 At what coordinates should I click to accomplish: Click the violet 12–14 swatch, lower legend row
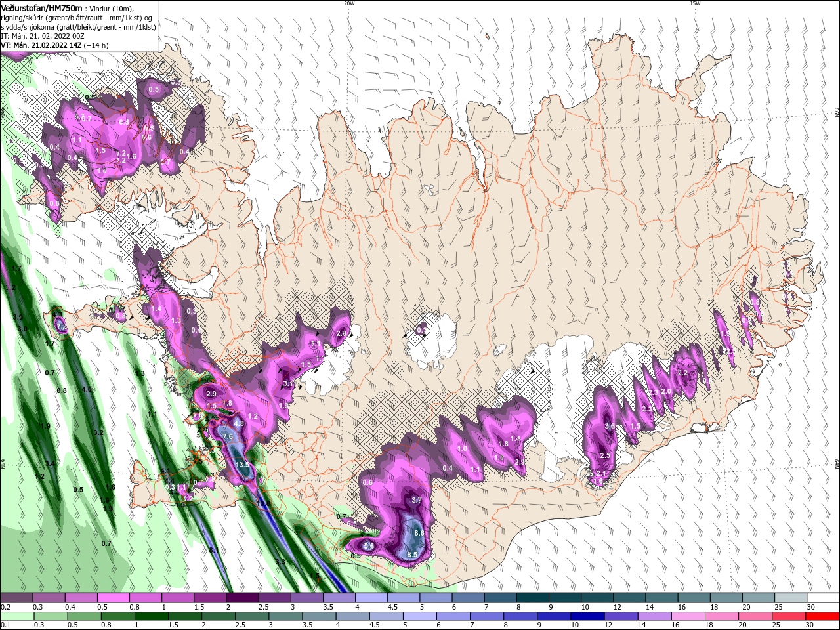(621, 616)
